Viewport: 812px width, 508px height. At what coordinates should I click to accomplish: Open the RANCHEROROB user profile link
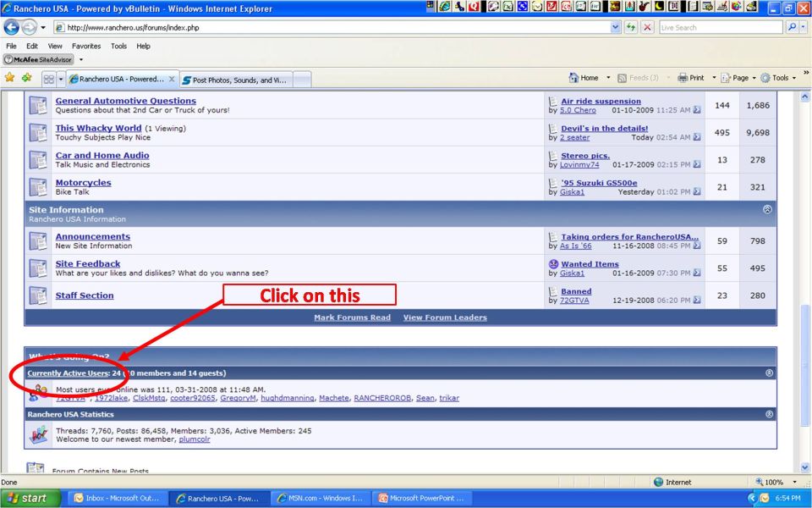382,398
